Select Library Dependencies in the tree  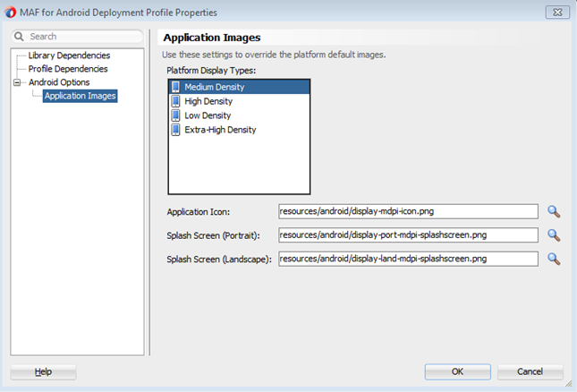point(69,55)
